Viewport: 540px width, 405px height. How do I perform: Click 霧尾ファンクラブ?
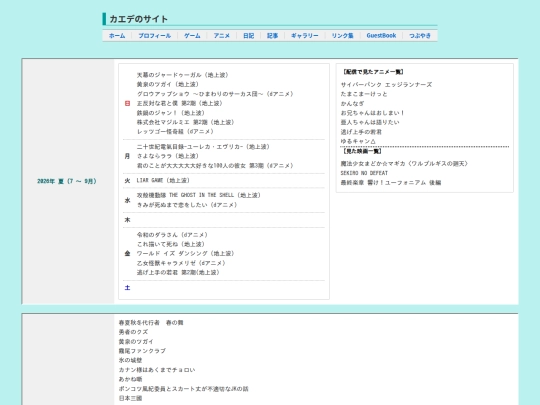(x=142, y=351)
